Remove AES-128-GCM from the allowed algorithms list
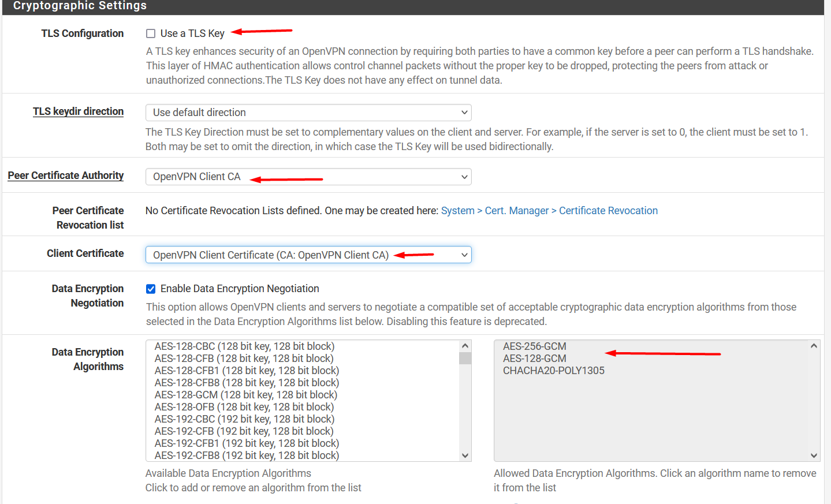 pos(534,359)
